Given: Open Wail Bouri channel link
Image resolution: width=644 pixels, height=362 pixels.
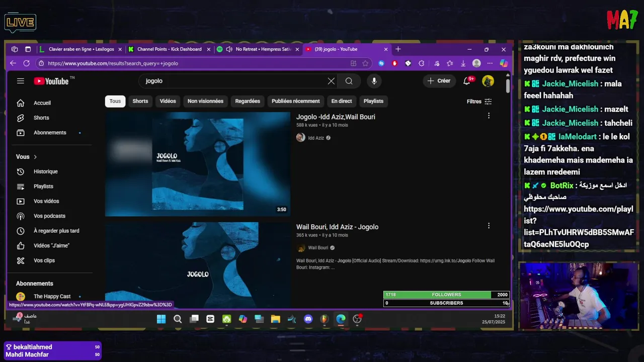Looking at the screenshot, I should coord(318,248).
